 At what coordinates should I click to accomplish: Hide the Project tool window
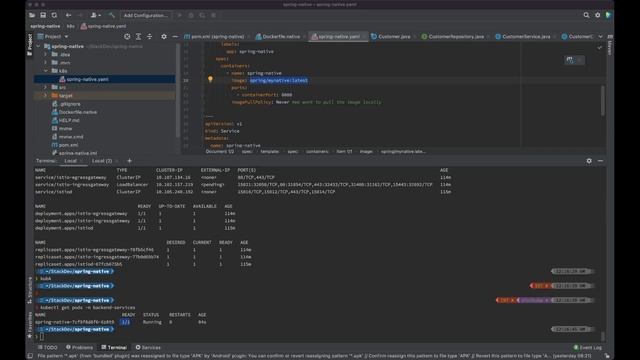(175, 36)
